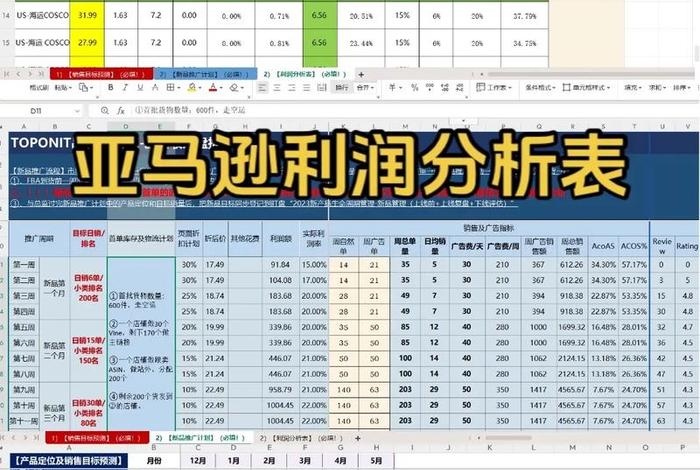The image size is (700, 470).
Task: Click the cell borders grid icon
Action: point(170,87)
